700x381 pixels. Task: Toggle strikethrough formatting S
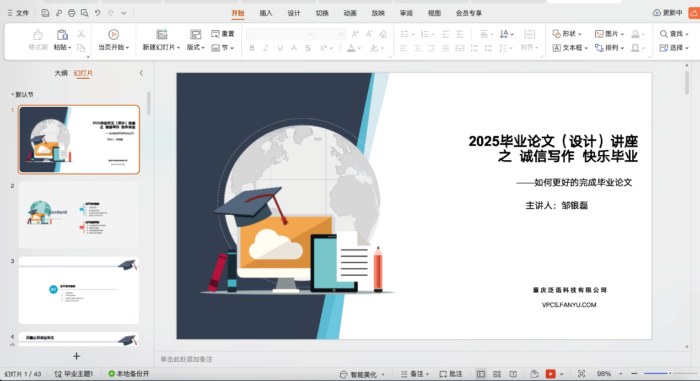tap(308, 48)
